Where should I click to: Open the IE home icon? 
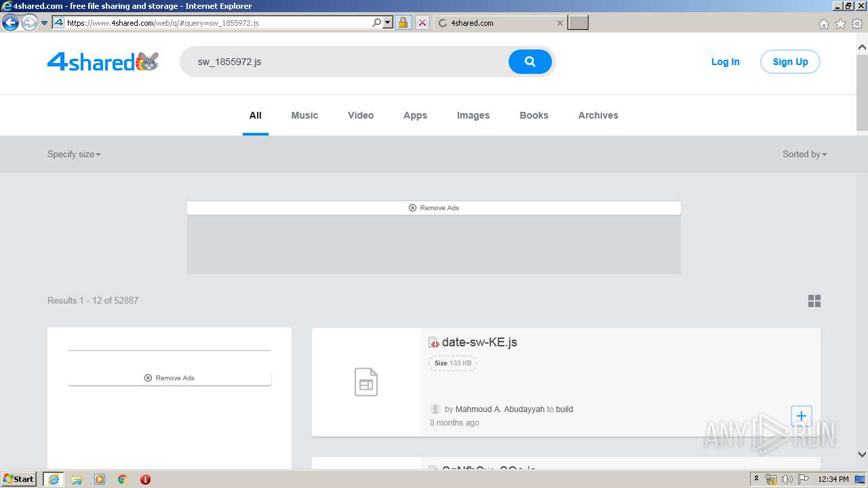[x=823, y=24]
